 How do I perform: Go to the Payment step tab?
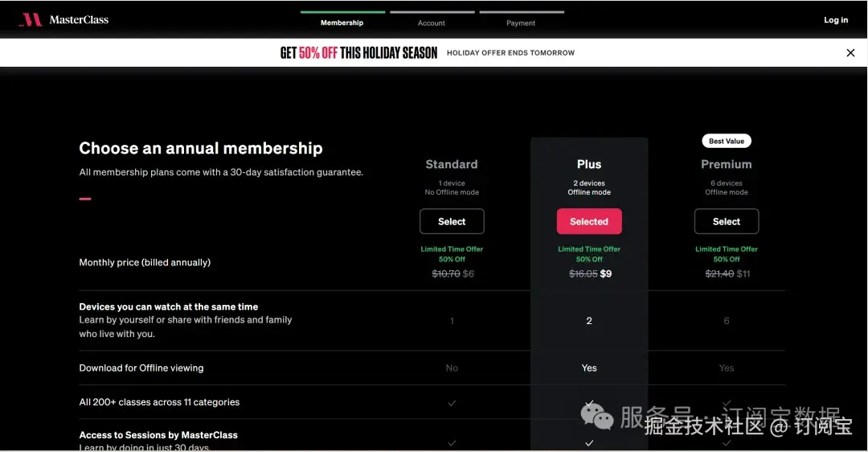521,23
